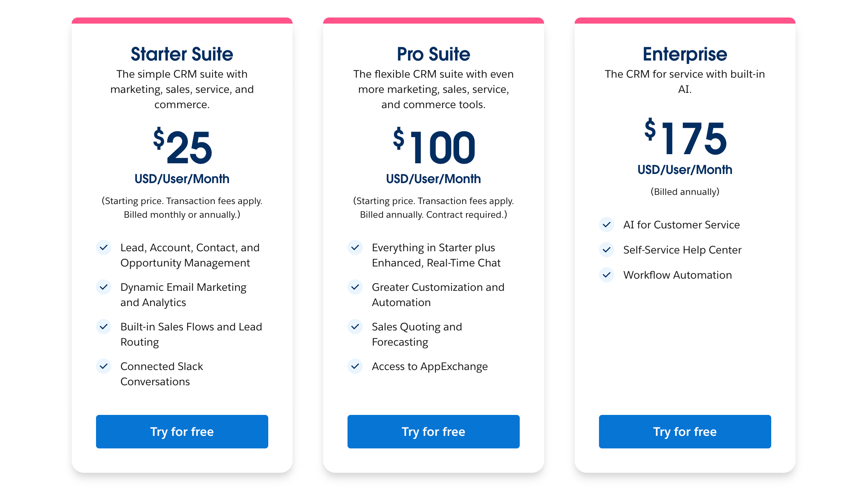This screenshot has width=868, height=488.
Task: Click Try for free under Starter Suite
Action: pos(182,431)
